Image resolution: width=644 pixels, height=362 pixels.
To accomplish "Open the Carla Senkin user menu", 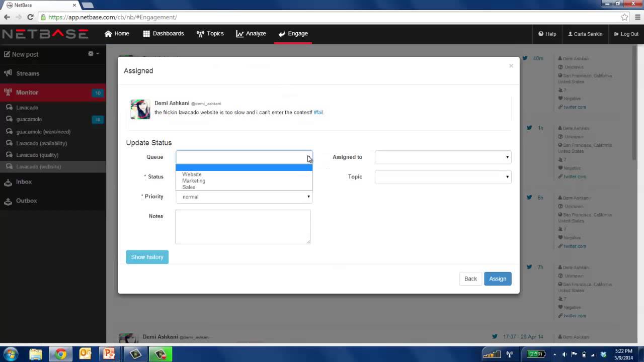I will 585,34.
